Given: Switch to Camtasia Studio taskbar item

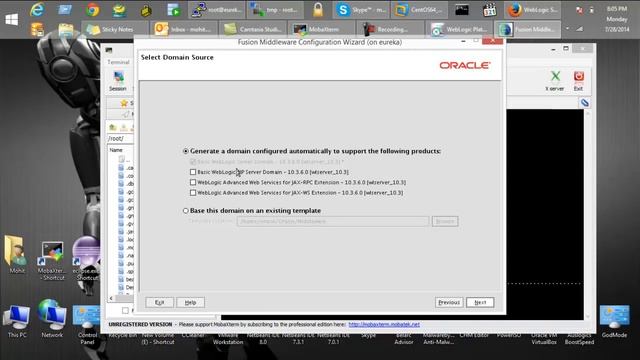Looking at the screenshot, I should pos(253,29).
